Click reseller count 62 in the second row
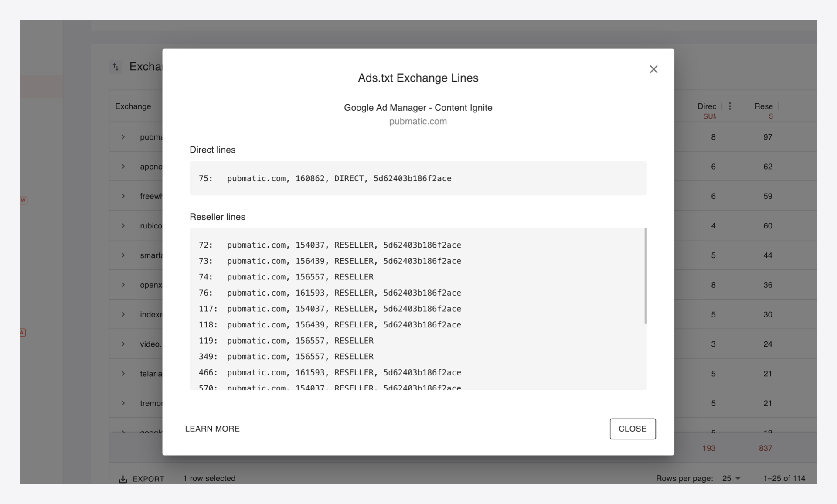The image size is (837, 504). (768, 167)
